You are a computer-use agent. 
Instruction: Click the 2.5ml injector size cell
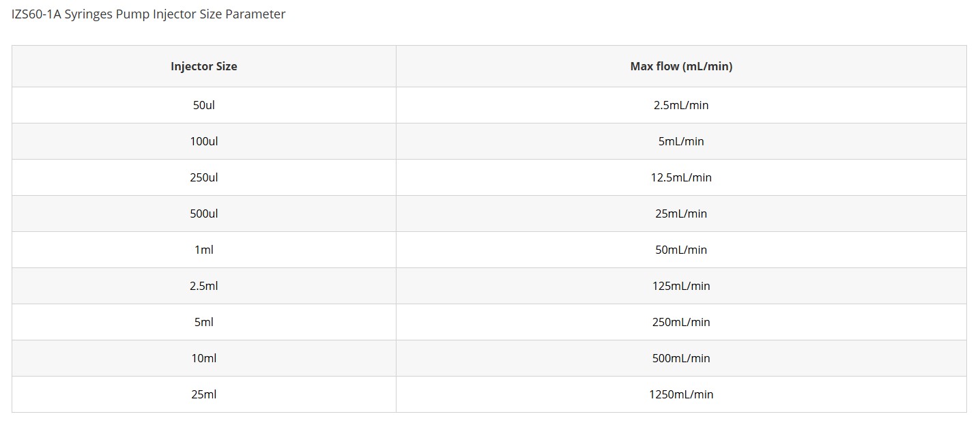pos(203,286)
